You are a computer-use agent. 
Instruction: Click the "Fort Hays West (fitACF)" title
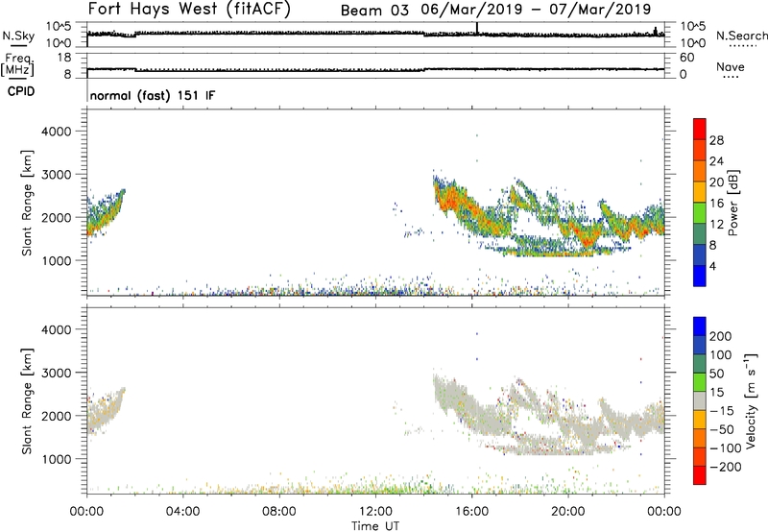pyautogui.click(x=189, y=9)
